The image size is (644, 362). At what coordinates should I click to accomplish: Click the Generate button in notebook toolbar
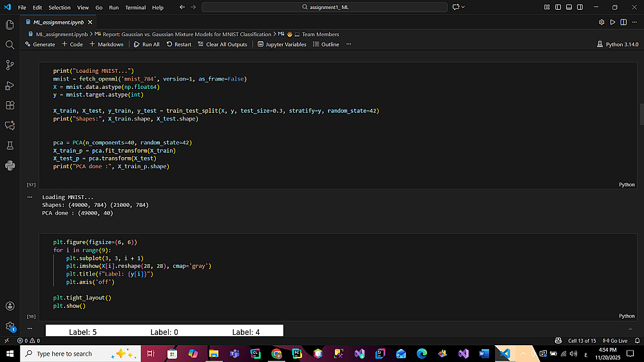coord(40,44)
